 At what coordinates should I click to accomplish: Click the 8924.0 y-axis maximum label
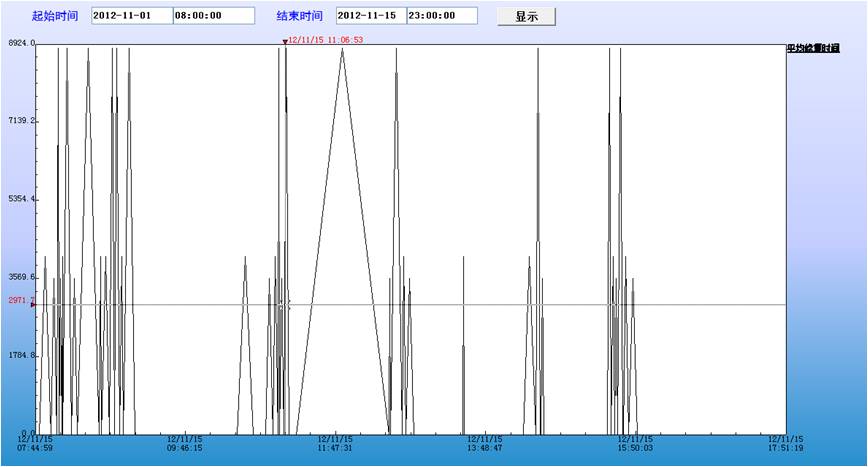point(19,43)
